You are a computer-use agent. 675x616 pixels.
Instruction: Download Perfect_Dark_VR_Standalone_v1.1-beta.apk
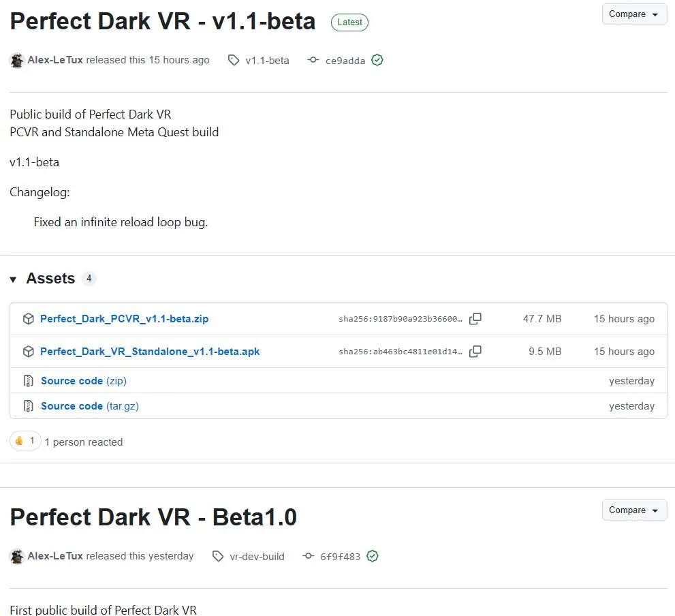[x=150, y=352]
